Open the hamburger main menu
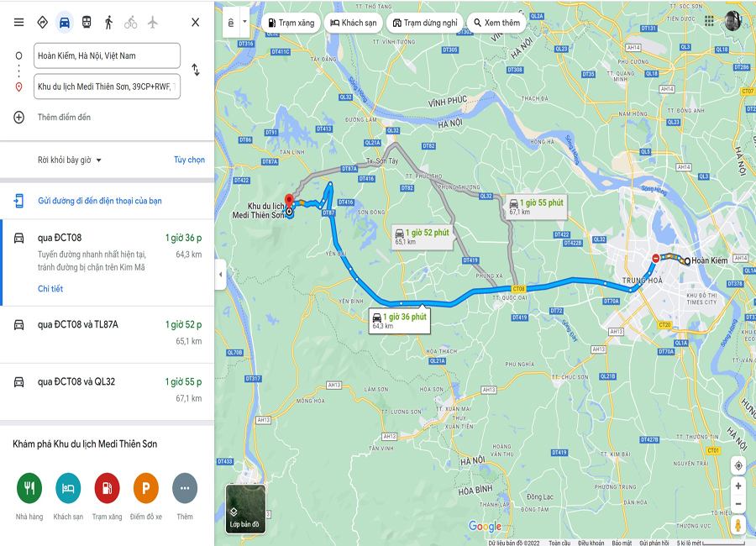756x546 pixels. point(18,22)
